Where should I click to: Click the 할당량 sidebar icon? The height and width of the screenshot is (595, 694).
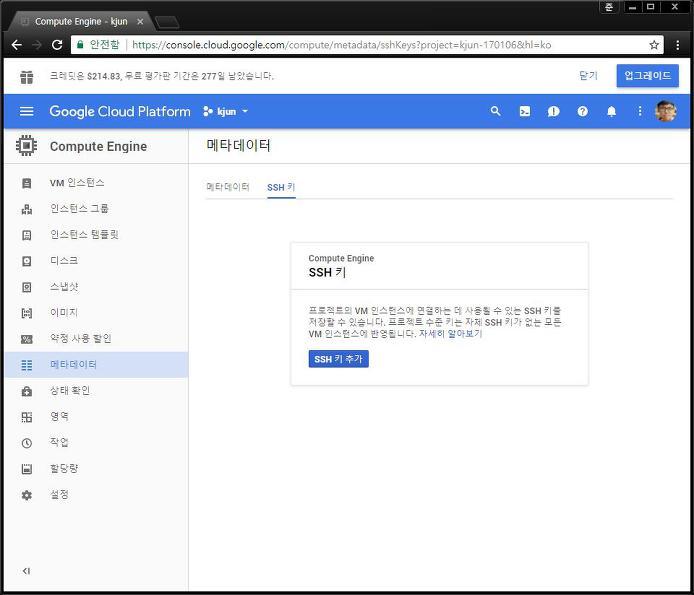click(27, 469)
